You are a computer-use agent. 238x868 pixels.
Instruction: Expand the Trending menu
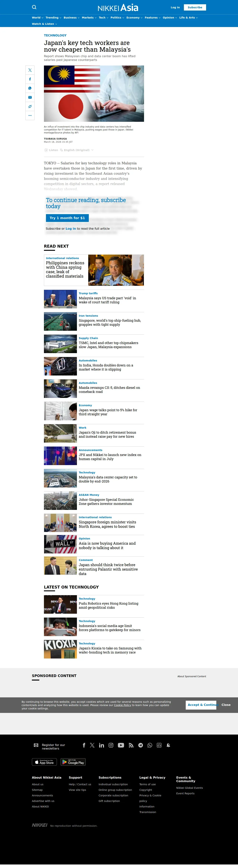pyautogui.click(x=53, y=18)
